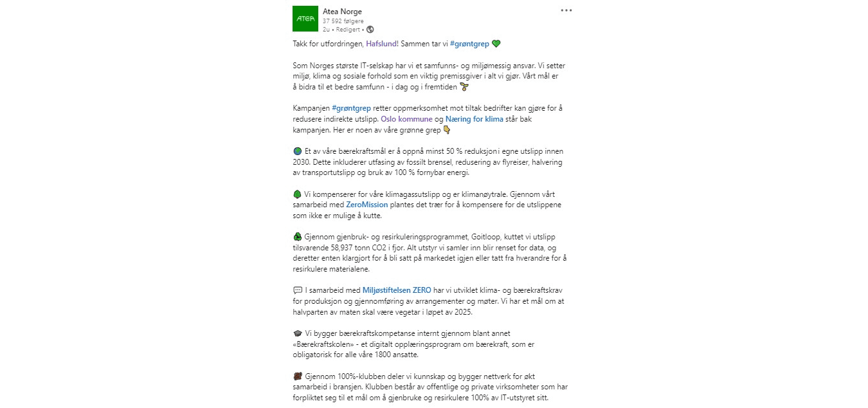This screenshot has height=408, width=868.
Task: Click the graduation cap emoji bullet
Action: pos(297,333)
